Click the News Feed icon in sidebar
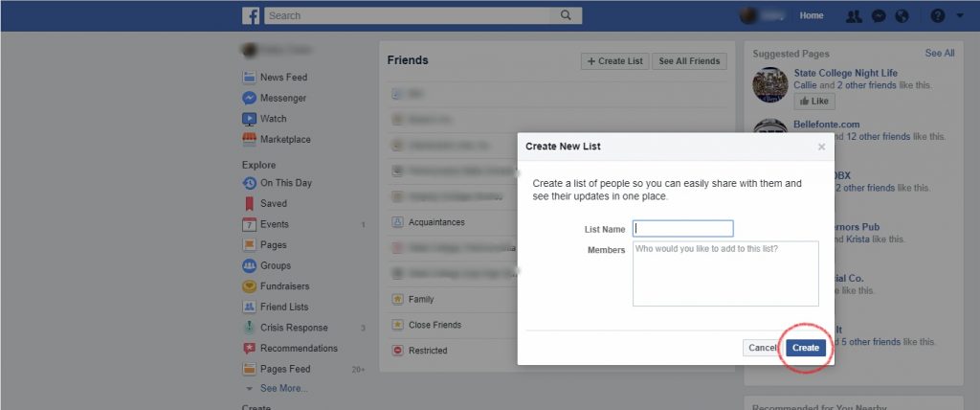 [x=250, y=77]
